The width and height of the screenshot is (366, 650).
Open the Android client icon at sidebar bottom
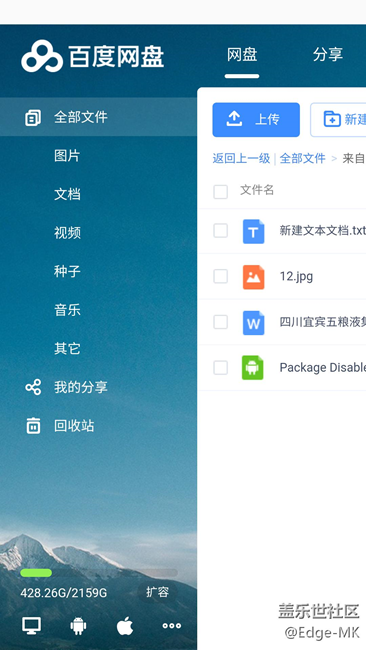[78, 626]
